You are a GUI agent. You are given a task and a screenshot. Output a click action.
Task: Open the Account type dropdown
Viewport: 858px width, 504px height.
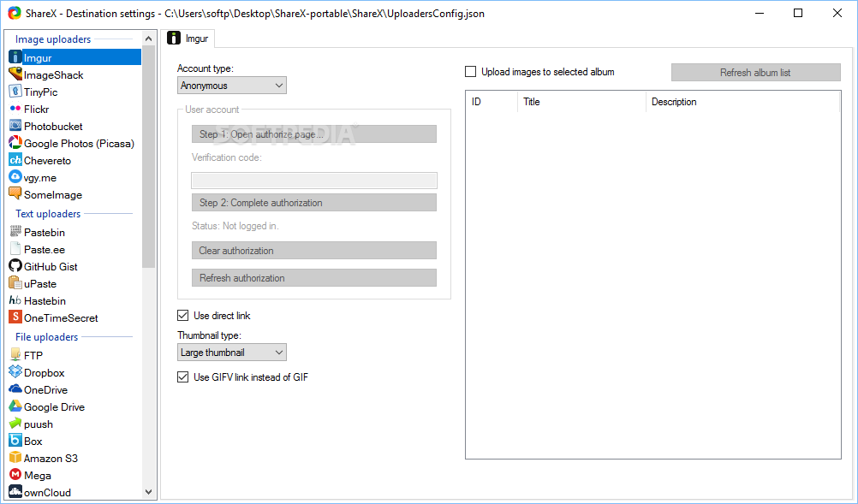tap(232, 86)
